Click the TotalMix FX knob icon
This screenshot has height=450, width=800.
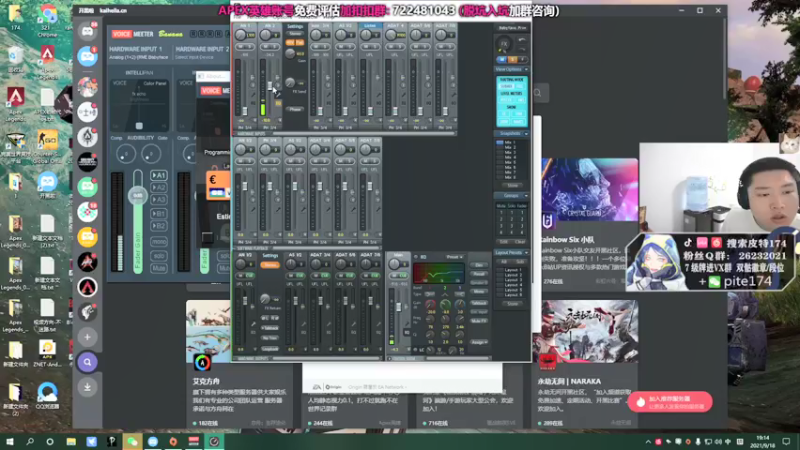tap(504, 44)
